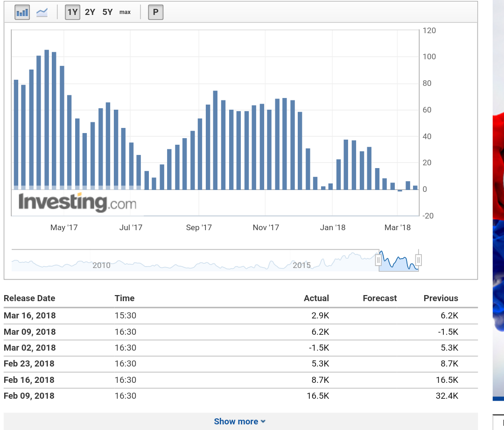Click the Previous column header
Viewport: 504px width, 430px height.
(x=441, y=298)
